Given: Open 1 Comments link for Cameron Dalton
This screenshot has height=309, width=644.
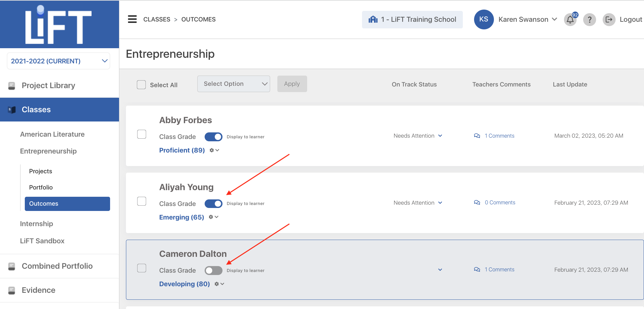Looking at the screenshot, I should (500, 270).
